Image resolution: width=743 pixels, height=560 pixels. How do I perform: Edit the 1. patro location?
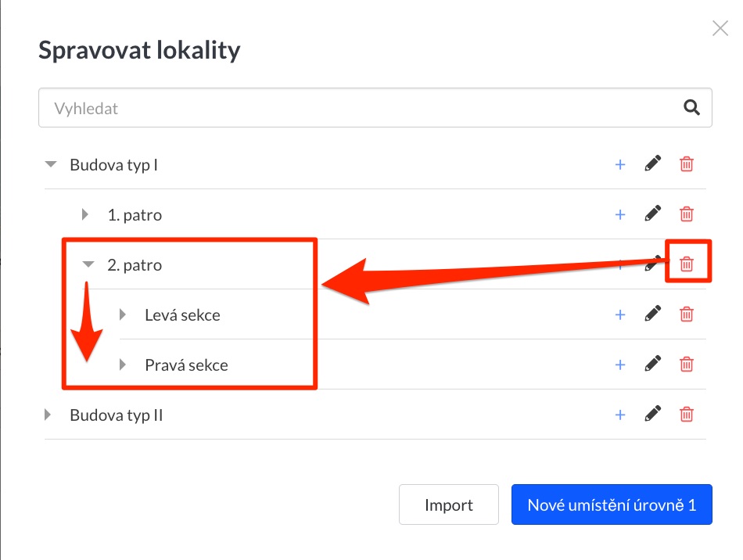(x=652, y=214)
